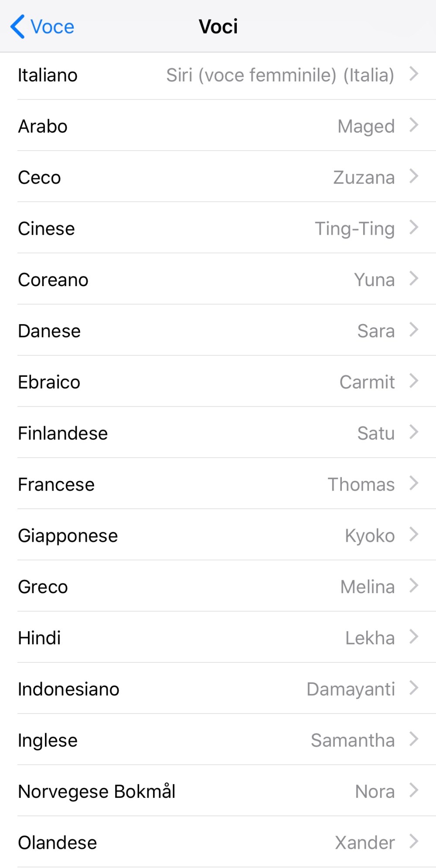Expand the Coreano row chevron

click(x=414, y=279)
